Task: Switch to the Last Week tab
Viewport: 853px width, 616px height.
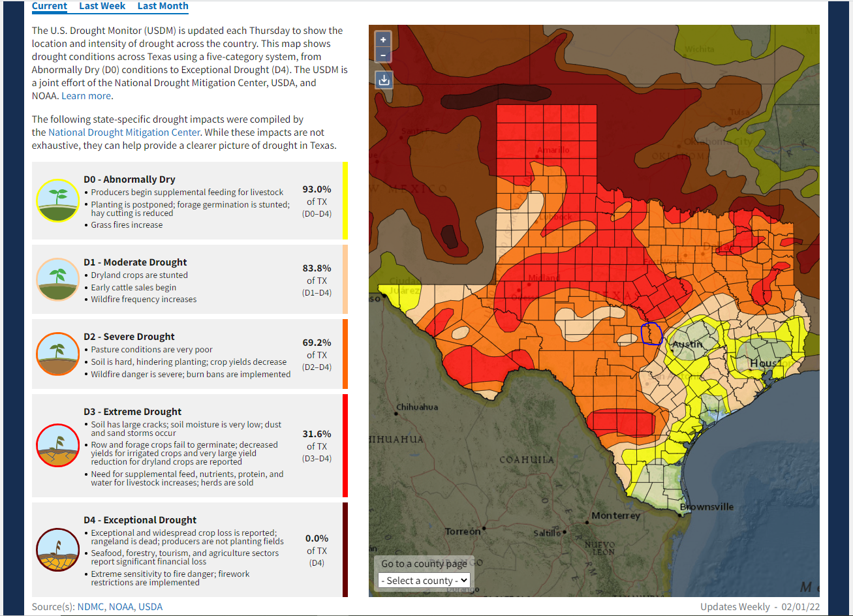Action: click(x=102, y=6)
